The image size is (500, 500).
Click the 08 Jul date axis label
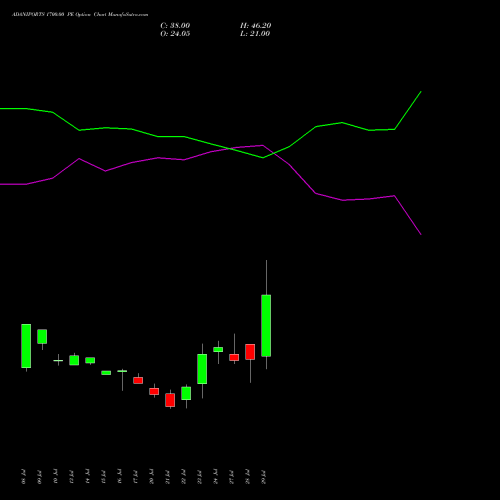tap(23, 477)
